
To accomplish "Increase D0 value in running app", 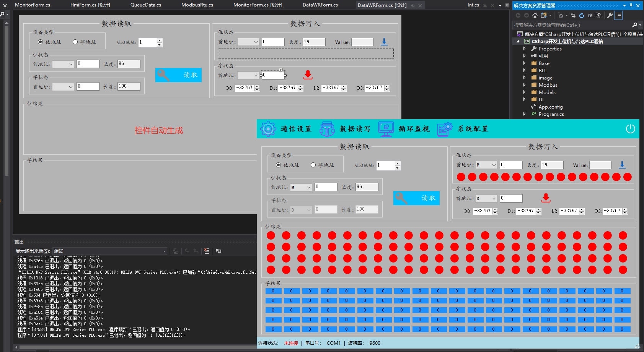I will [x=495, y=209].
